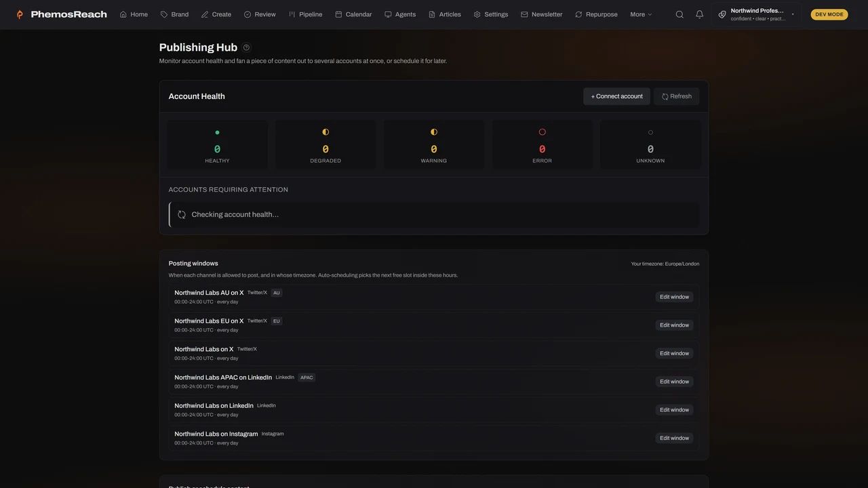
Task: Click the Healthy count card
Action: click(x=217, y=145)
